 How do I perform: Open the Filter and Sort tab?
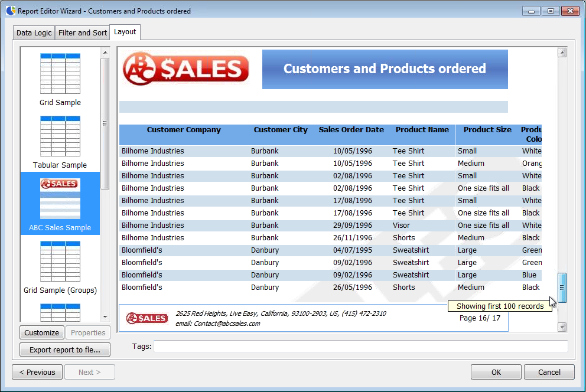(83, 33)
